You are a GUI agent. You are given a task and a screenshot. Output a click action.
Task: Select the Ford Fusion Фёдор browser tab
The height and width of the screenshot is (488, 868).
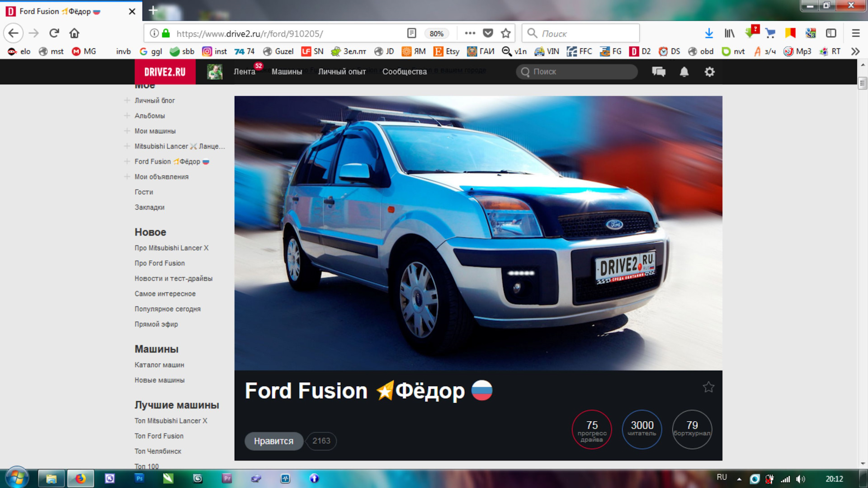point(71,11)
